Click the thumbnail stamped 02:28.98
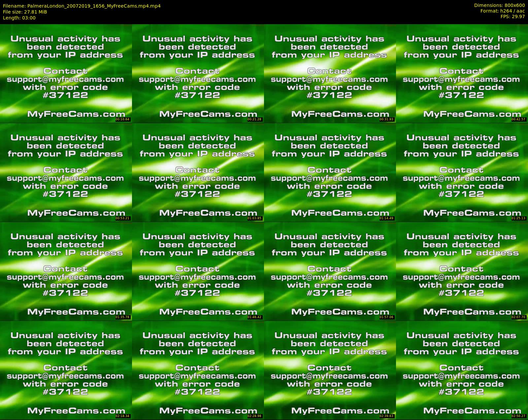The image size is (528, 420). coord(198,370)
